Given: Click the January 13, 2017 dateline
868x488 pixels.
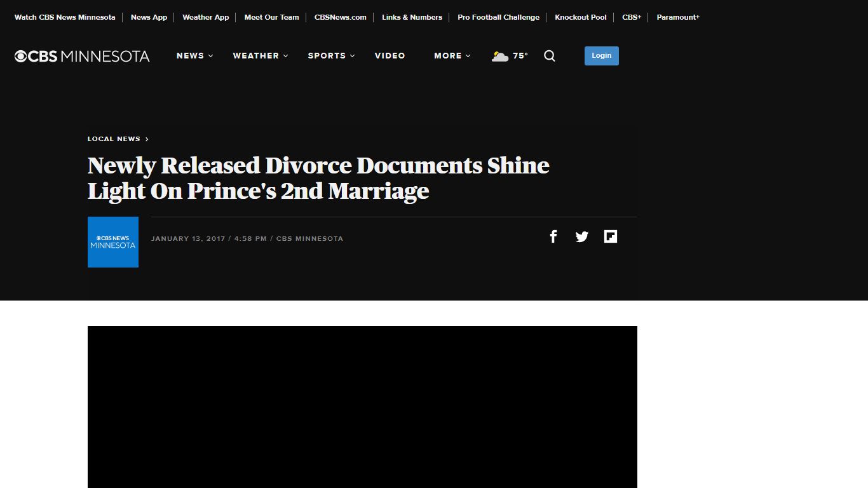Looking at the screenshot, I should click(x=188, y=239).
